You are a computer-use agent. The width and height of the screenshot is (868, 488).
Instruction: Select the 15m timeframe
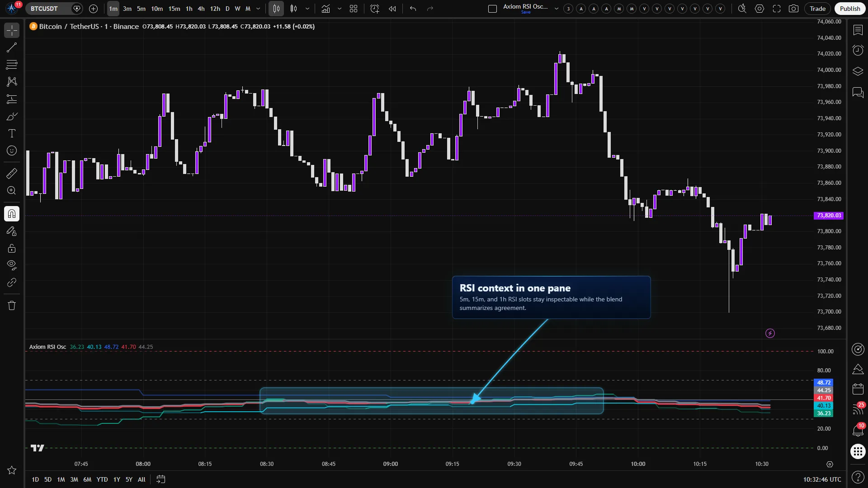(x=174, y=9)
